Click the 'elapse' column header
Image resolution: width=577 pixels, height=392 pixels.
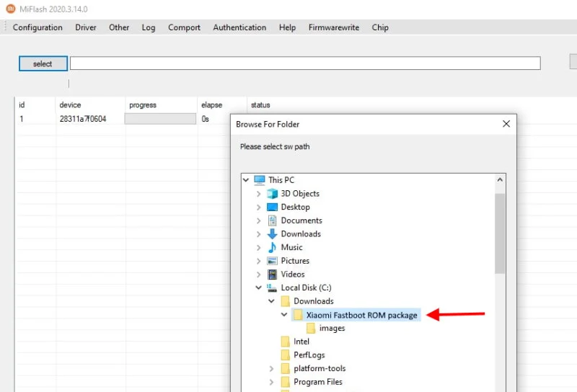click(211, 104)
